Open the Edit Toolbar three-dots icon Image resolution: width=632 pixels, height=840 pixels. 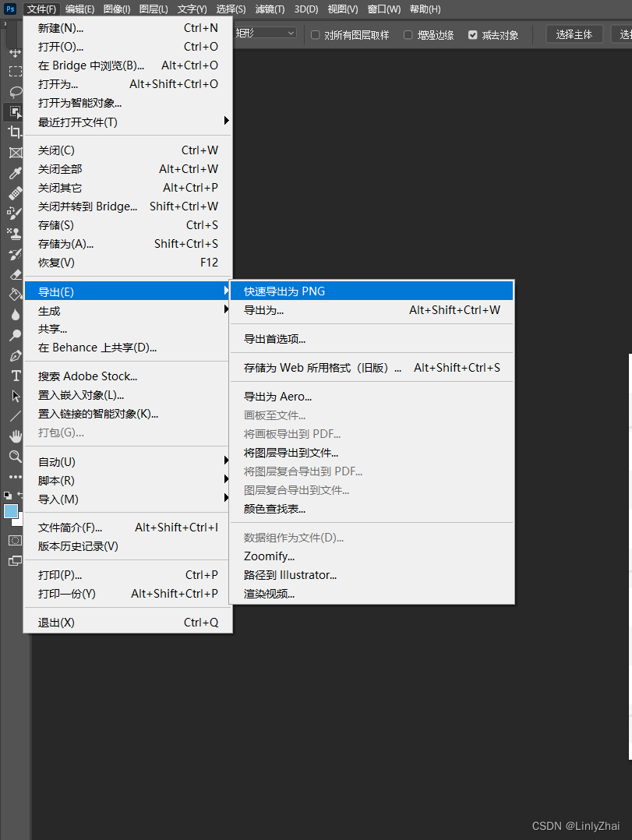click(15, 476)
